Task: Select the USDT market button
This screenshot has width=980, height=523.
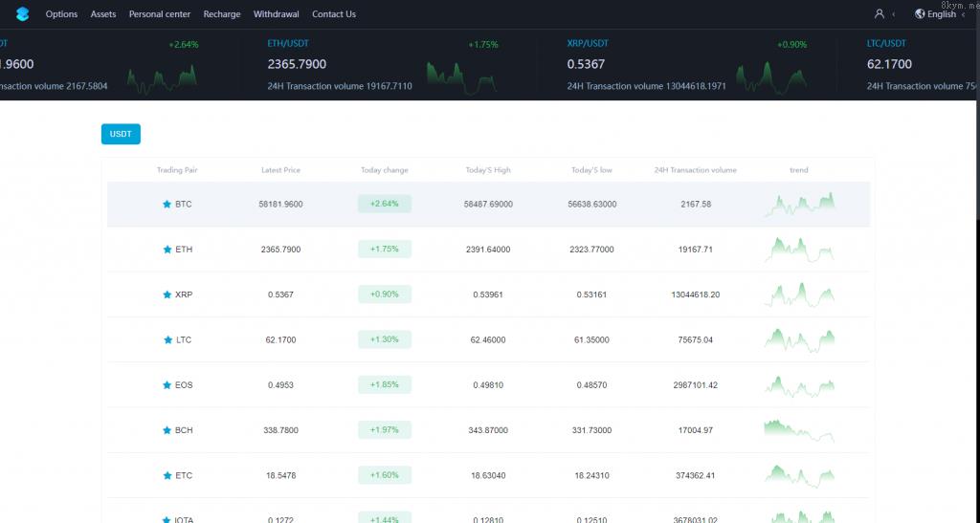Action: 121,134
